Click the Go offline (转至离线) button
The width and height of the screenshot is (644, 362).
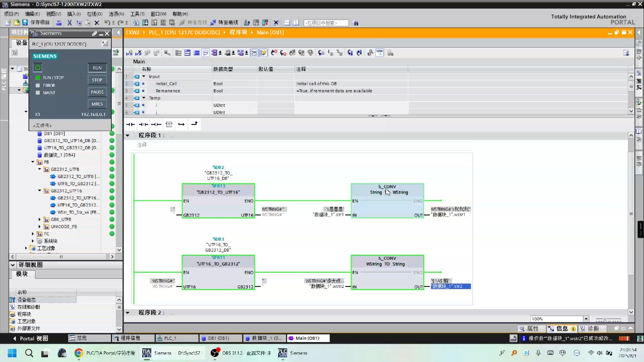pyautogui.click(x=224, y=22)
